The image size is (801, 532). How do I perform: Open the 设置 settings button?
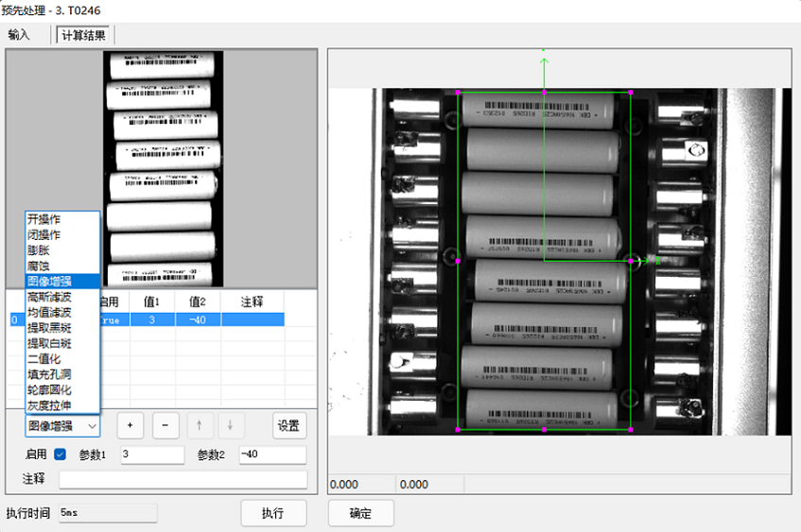288,425
